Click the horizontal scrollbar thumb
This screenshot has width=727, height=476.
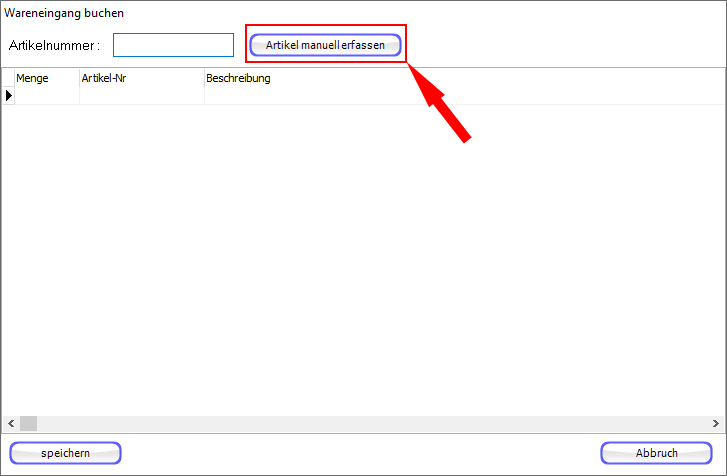coord(28,423)
